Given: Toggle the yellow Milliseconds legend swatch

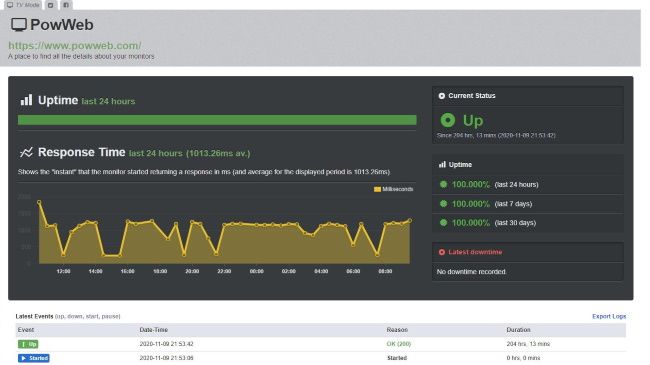Looking at the screenshot, I should click(377, 189).
